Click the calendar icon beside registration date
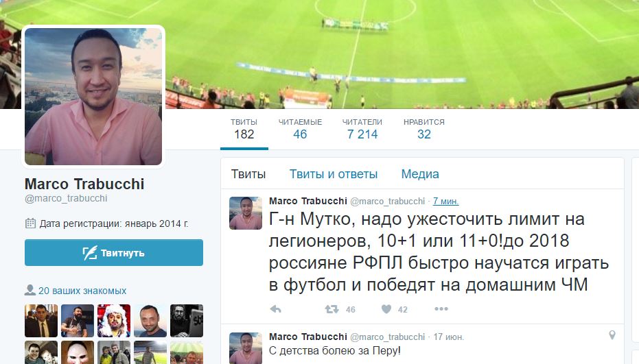The image size is (639, 364). [30, 223]
